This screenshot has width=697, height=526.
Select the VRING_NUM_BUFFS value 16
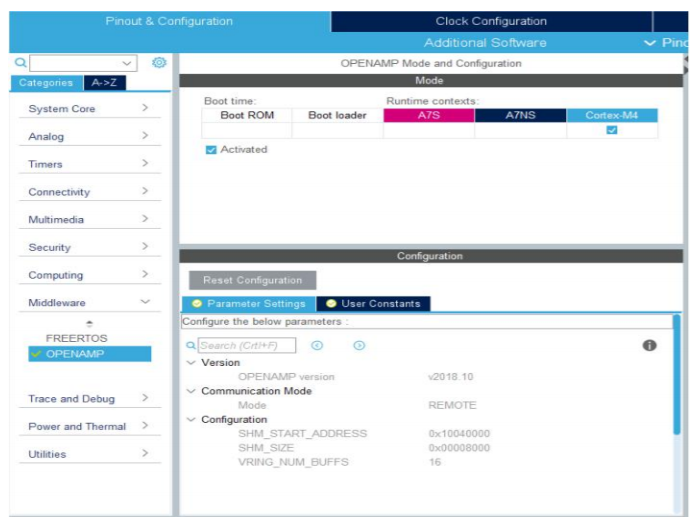(x=435, y=462)
